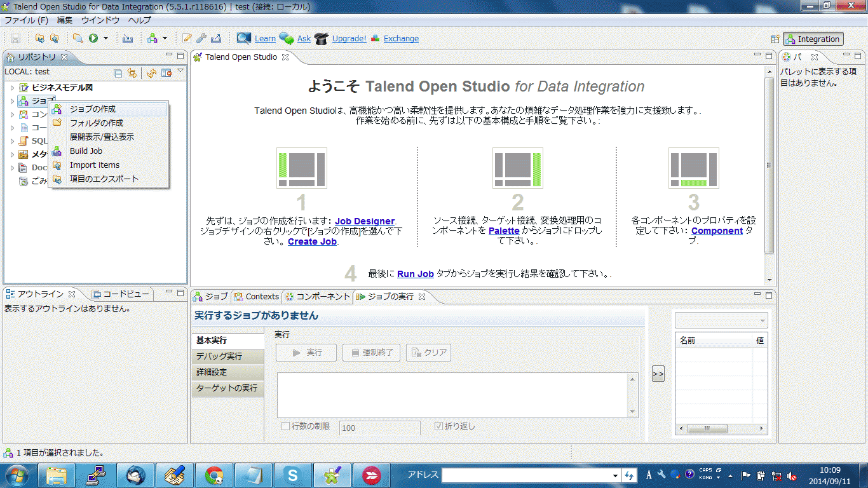The image size is (868, 488).
Task: Expand the ジョブ tree node
Action: (x=12, y=101)
